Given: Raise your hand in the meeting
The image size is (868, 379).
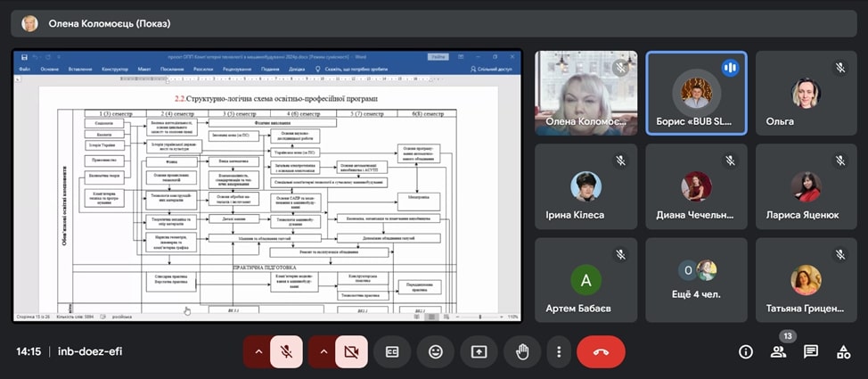Looking at the screenshot, I should [522, 352].
